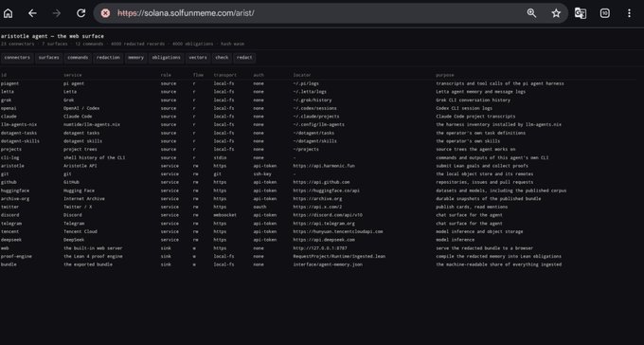
Task: Select the 'letta' id cell
Action: pos(8,92)
